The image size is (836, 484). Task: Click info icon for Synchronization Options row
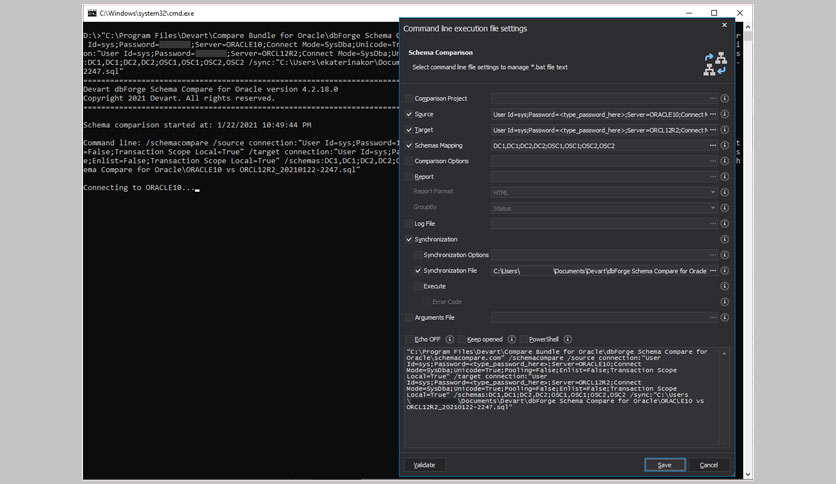pyautogui.click(x=725, y=255)
